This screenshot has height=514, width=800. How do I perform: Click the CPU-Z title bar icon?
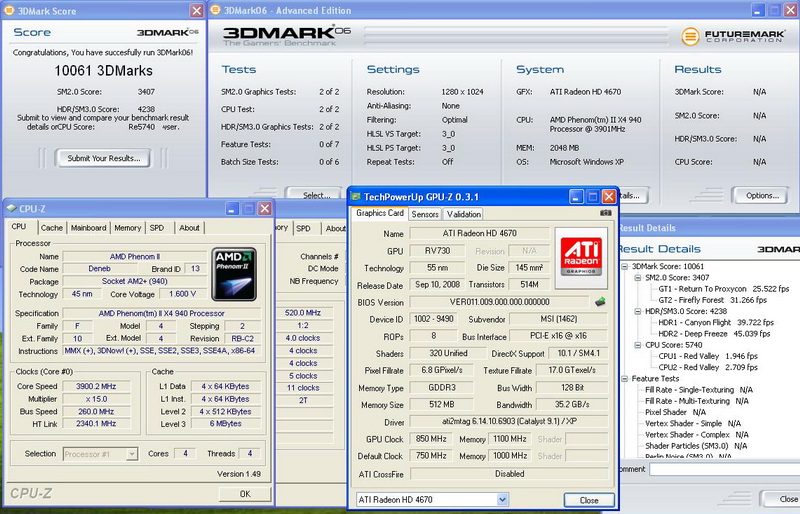click(11, 208)
